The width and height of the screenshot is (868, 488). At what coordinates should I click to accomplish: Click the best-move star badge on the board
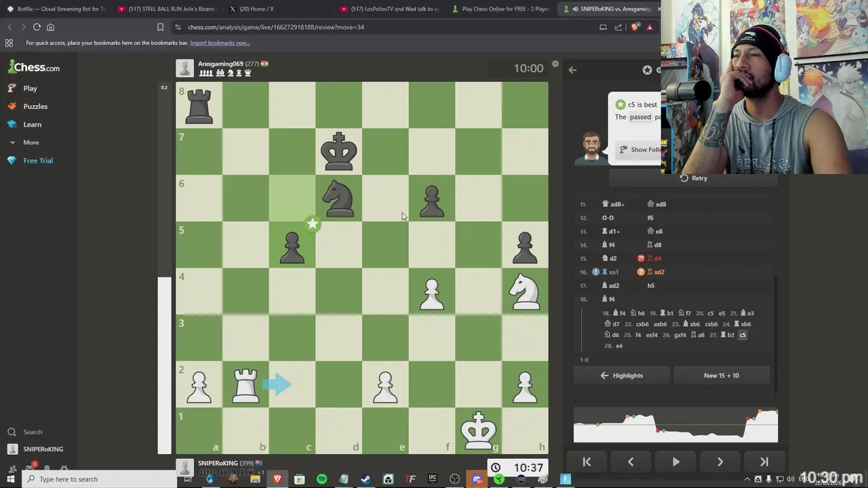click(x=312, y=224)
